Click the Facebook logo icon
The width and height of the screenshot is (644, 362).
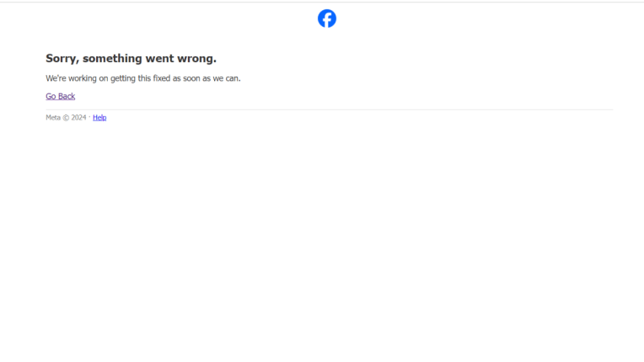tap(326, 19)
